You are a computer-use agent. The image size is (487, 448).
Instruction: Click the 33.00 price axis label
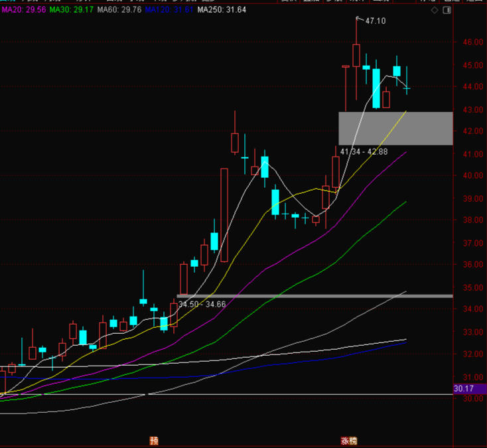coord(473,332)
